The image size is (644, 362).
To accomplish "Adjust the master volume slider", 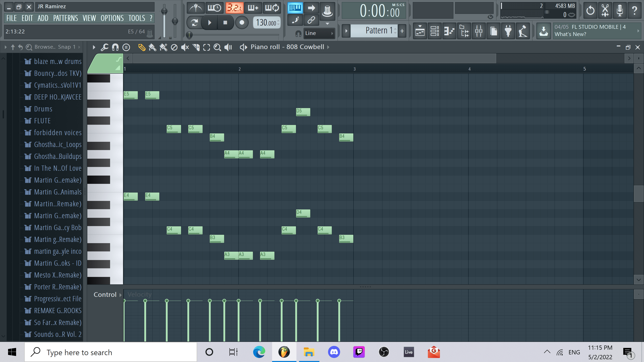I will tap(164, 12).
